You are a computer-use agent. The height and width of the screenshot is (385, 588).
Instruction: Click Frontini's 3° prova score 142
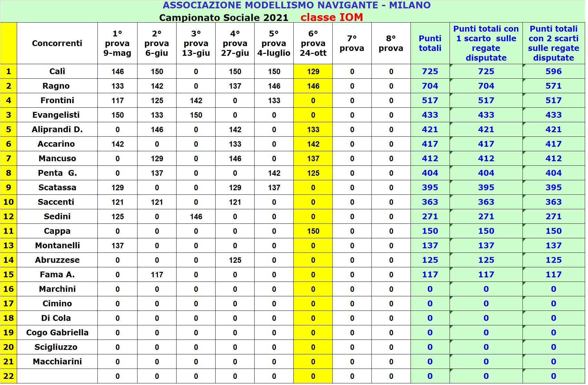tap(196, 101)
